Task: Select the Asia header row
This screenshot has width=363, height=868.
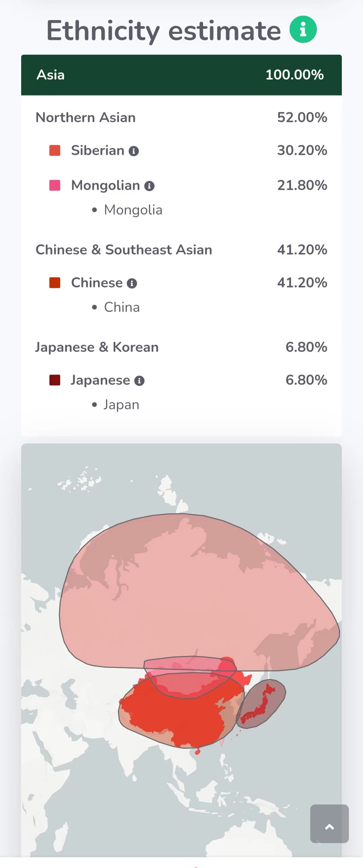Action: pyautogui.click(x=182, y=75)
